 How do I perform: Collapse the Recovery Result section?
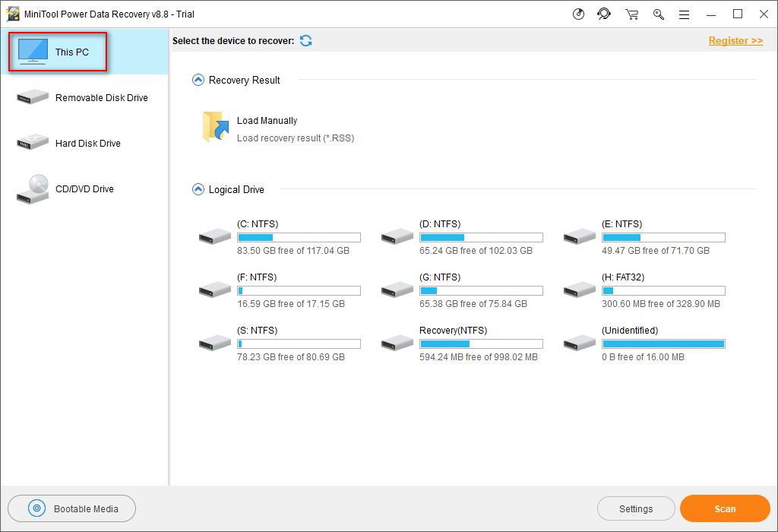[198, 80]
